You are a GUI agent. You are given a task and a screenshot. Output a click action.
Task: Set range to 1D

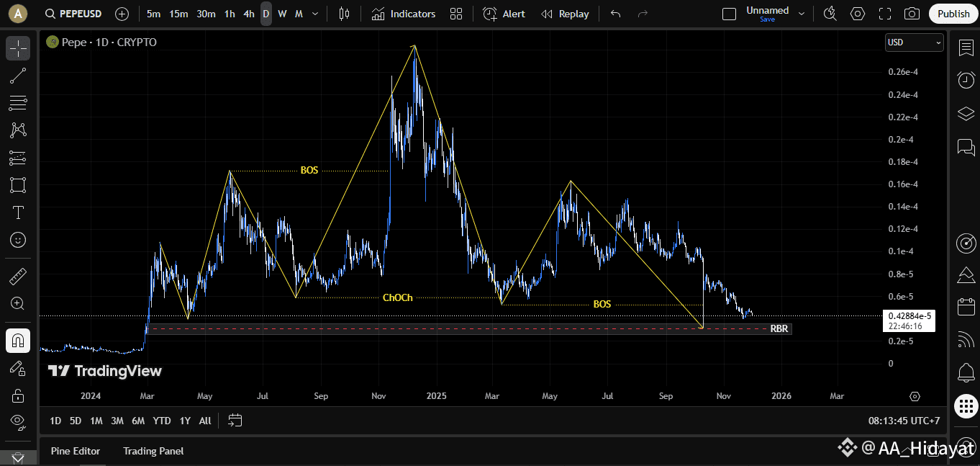(55, 421)
